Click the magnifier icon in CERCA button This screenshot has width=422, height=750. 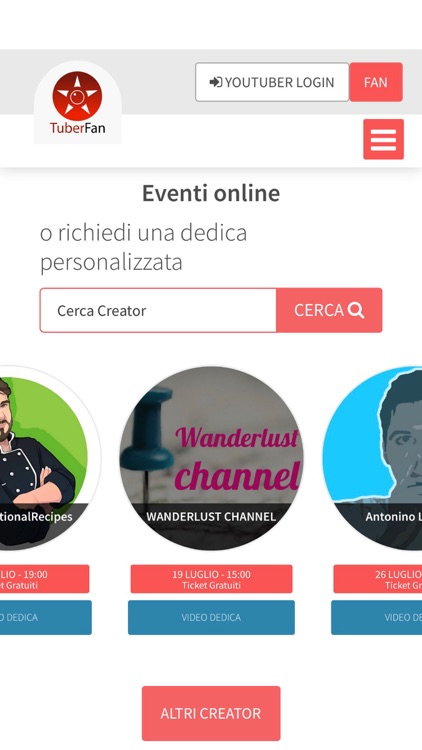[x=355, y=310]
